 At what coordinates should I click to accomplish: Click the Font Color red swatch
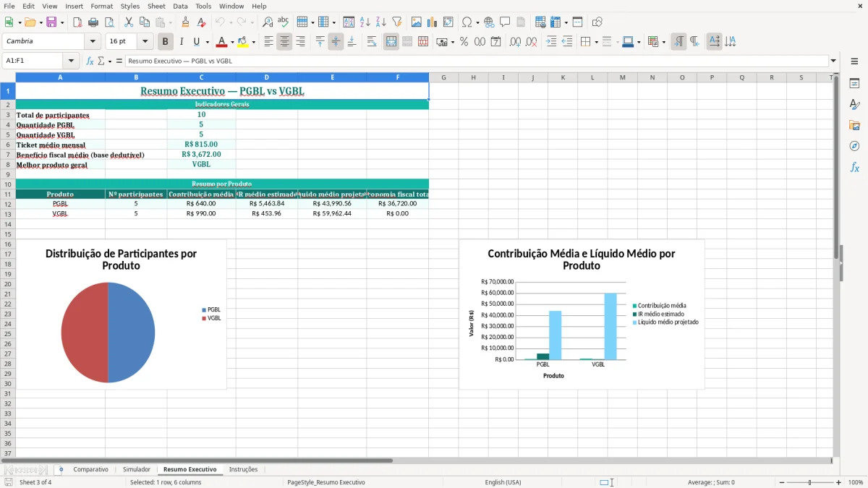point(221,42)
